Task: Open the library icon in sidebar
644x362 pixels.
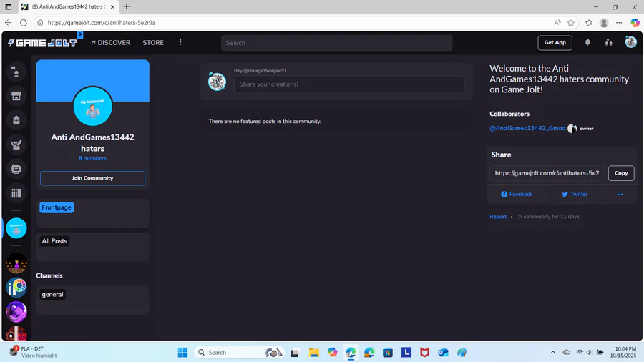Action: tap(16, 193)
